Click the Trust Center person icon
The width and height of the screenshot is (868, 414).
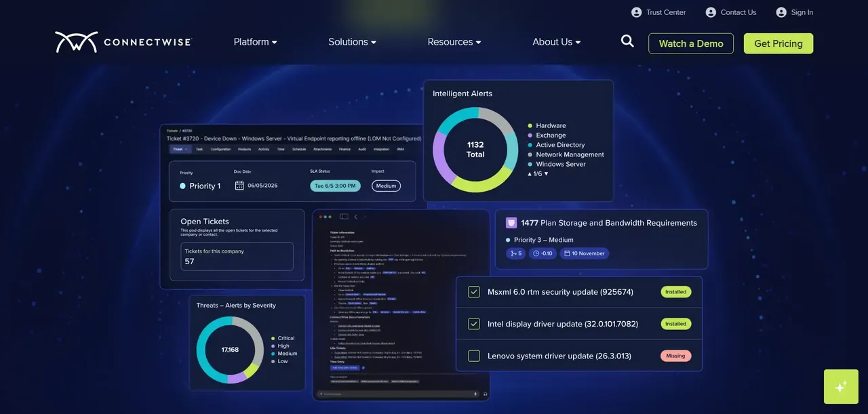click(636, 12)
